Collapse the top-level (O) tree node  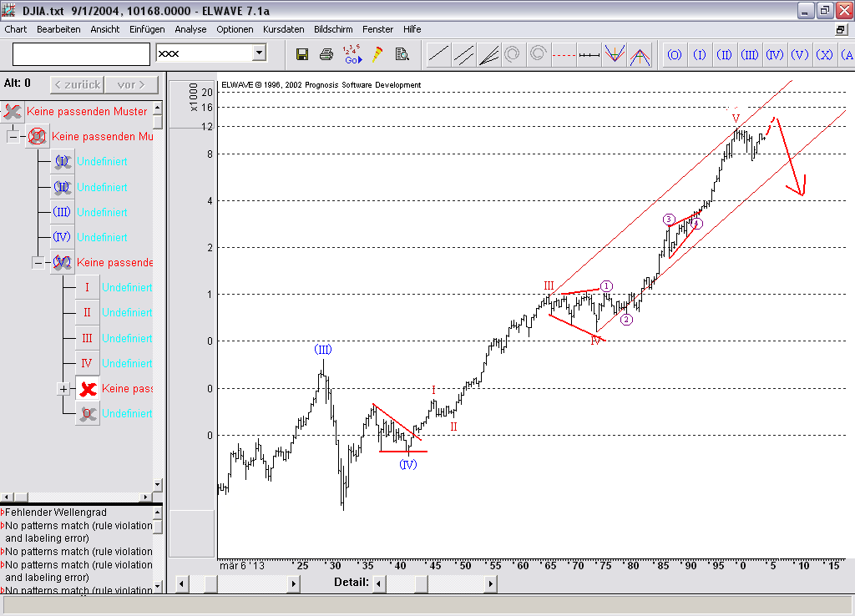[x=13, y=136]
